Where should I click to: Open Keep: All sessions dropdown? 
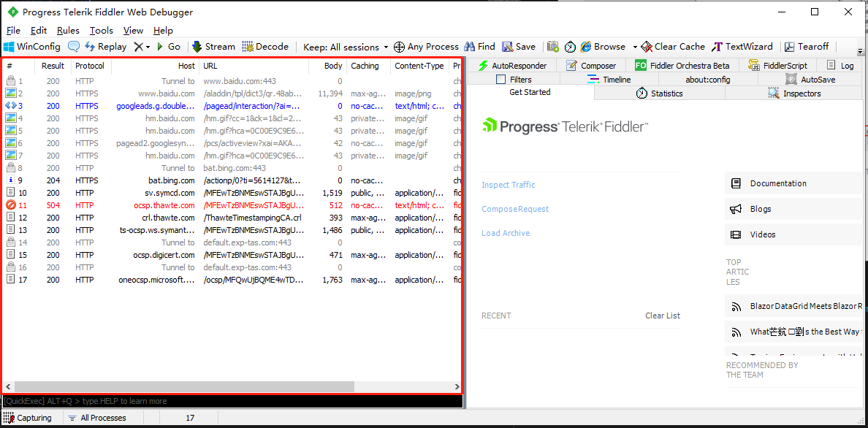coord(346,47)
